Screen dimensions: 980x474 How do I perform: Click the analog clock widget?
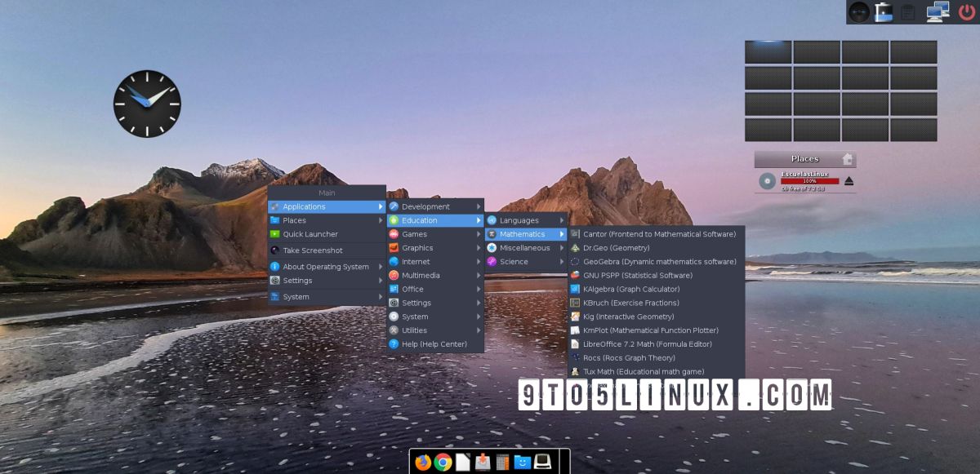(147, 104)
